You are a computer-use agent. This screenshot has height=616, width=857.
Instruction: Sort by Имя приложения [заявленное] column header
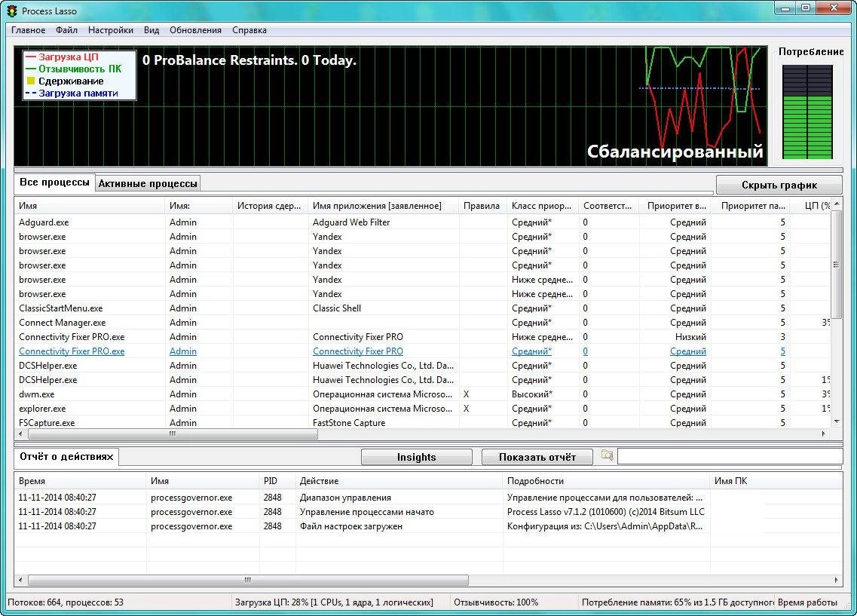click(x=384, y=206)
